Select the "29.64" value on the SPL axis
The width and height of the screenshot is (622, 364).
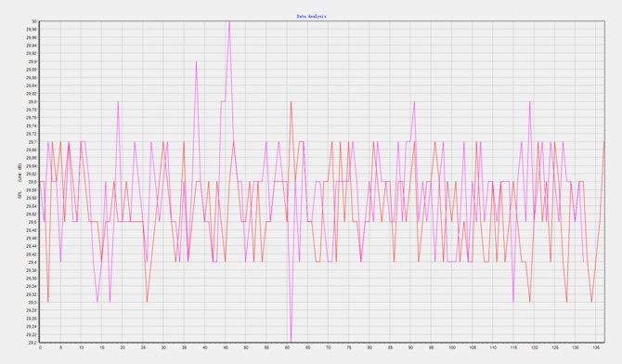click(x=32, y=166)
